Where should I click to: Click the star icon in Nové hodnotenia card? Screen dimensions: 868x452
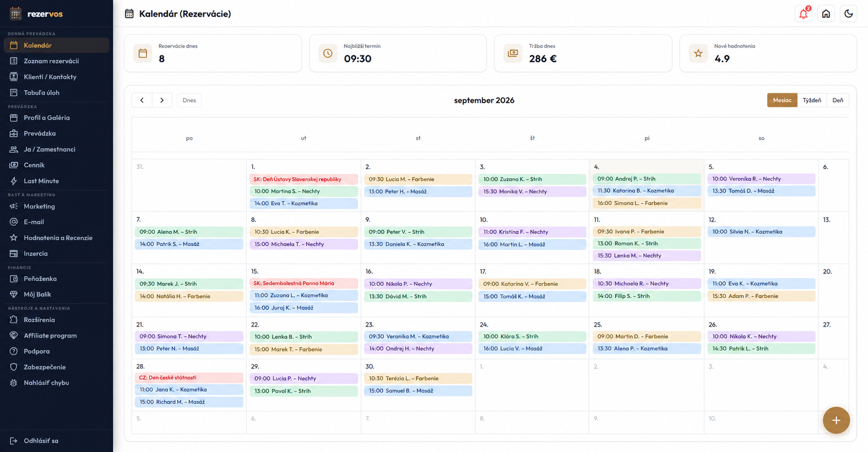click(698, 53)
